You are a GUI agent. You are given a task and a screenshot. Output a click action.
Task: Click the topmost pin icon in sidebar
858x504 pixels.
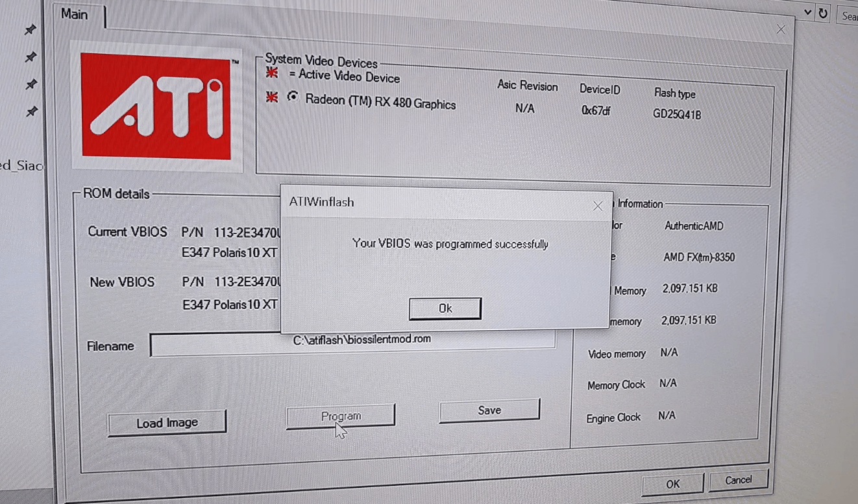point(30,30)
